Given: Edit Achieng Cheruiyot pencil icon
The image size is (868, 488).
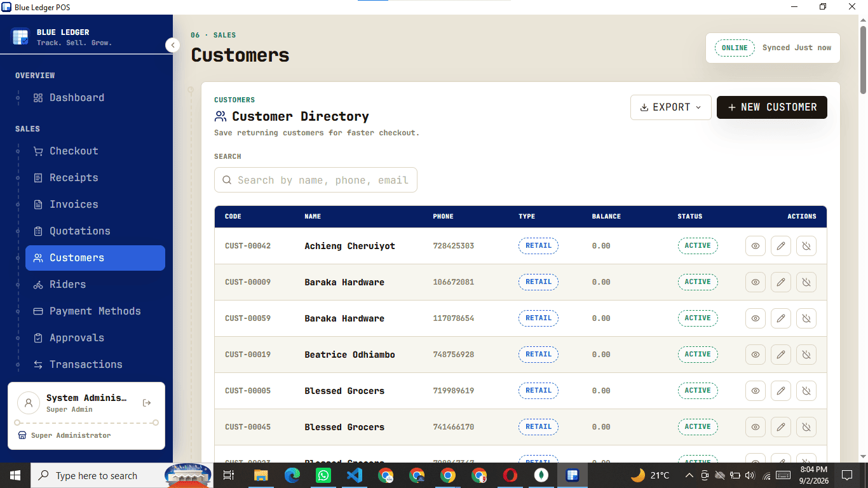Looking at the screenshot, I should coord(781,246).
